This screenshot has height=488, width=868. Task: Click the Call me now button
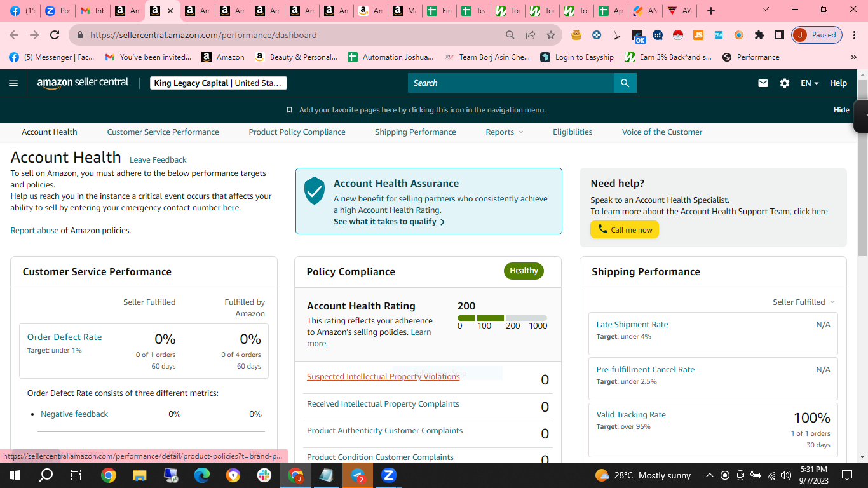(625, 229)
